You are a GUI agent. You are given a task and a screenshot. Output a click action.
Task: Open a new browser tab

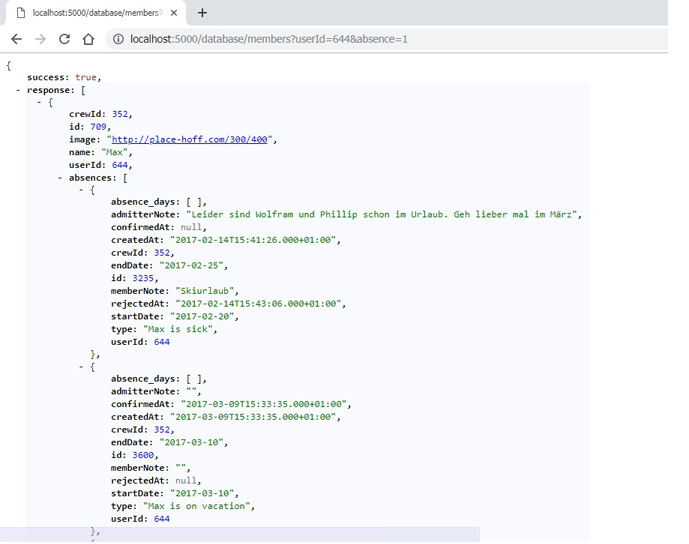tap(202, 13)
